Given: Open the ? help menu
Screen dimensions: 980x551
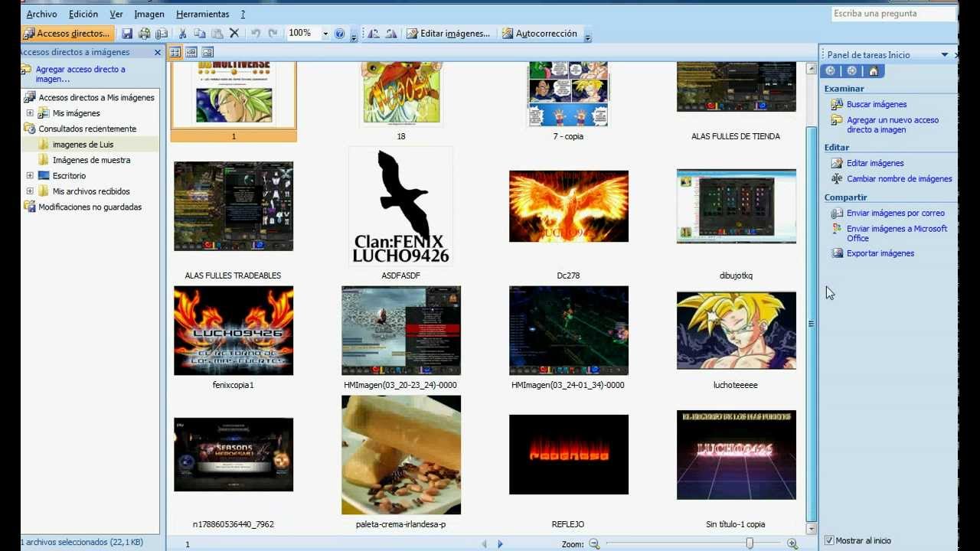Looking at the screenshot, I should tap(243, 14).
